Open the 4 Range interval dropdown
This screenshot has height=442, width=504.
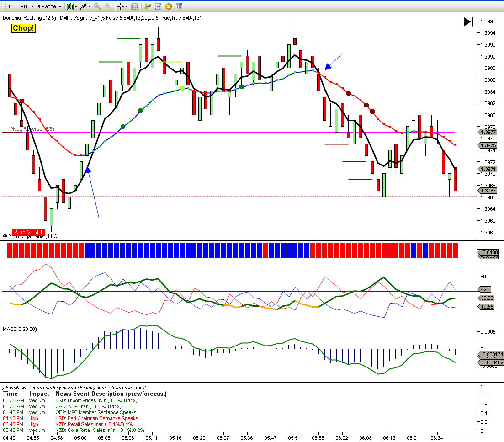pyautogui.click(x=49, y=6)
